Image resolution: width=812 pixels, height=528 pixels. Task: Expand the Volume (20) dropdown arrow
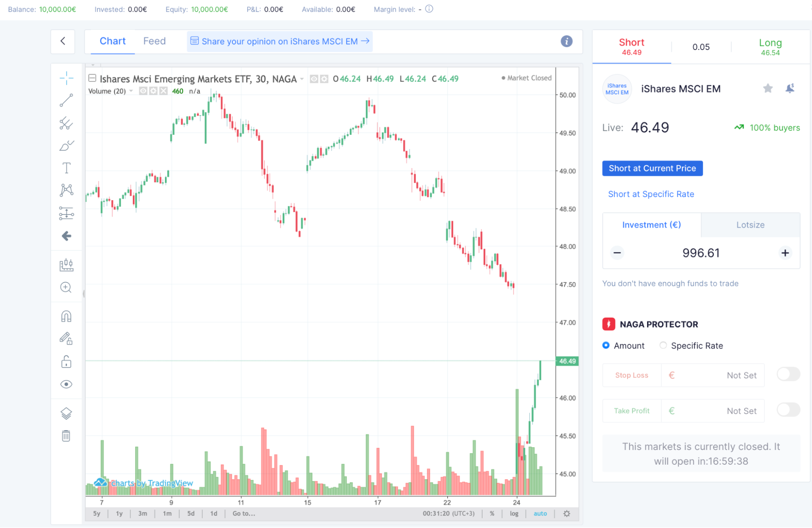click(x=131, y=91)
